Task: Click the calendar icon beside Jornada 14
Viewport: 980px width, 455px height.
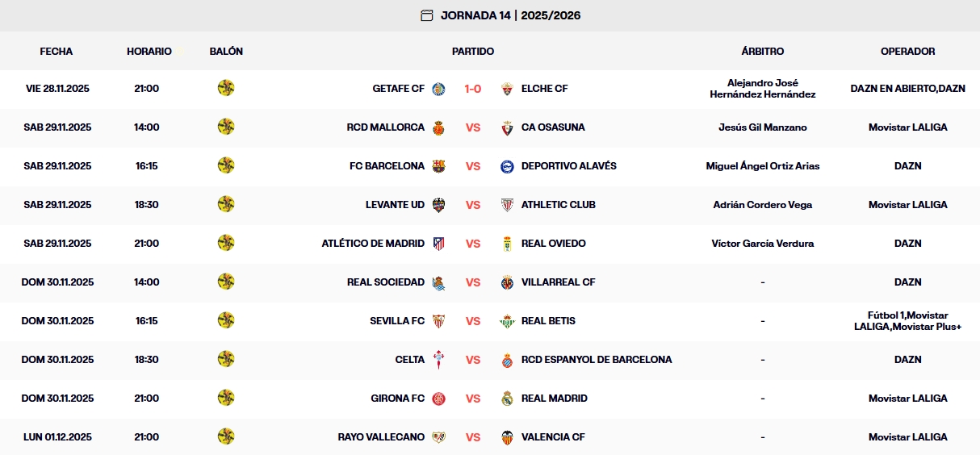Action: 427,15
